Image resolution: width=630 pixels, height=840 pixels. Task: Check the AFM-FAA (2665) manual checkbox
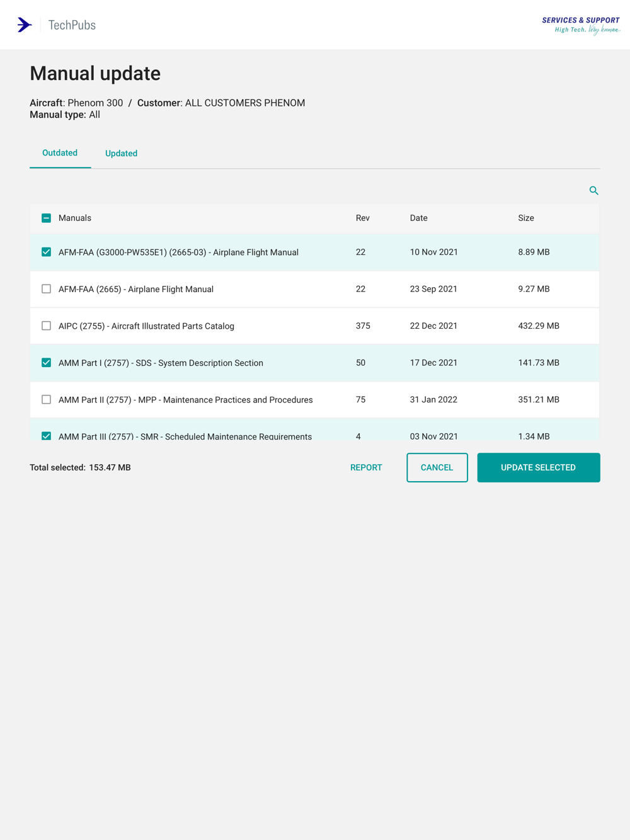(x=46, y=289)
